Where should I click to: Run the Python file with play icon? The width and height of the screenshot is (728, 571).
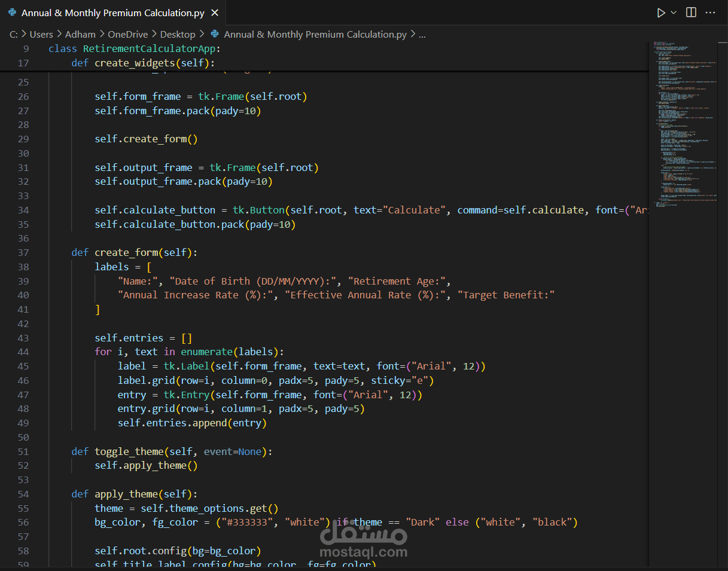660,13
